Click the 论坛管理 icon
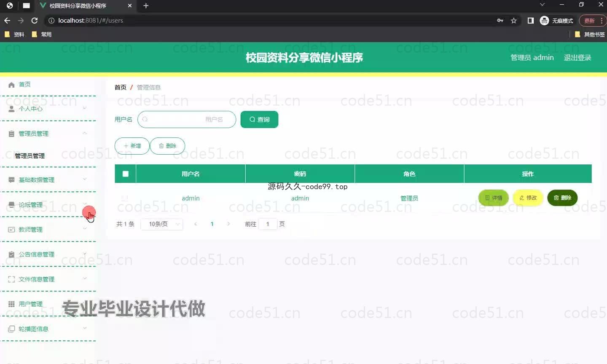607x364 pixels. coord(11,205)
